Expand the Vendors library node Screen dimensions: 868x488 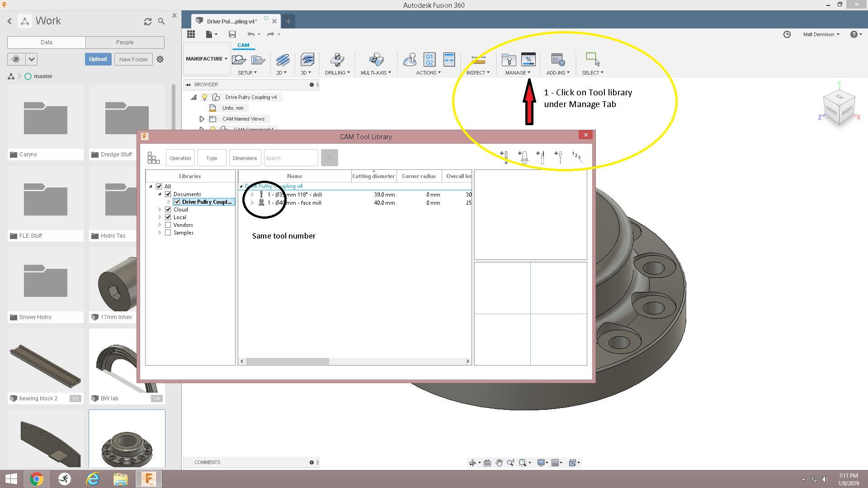pos(160,225)
